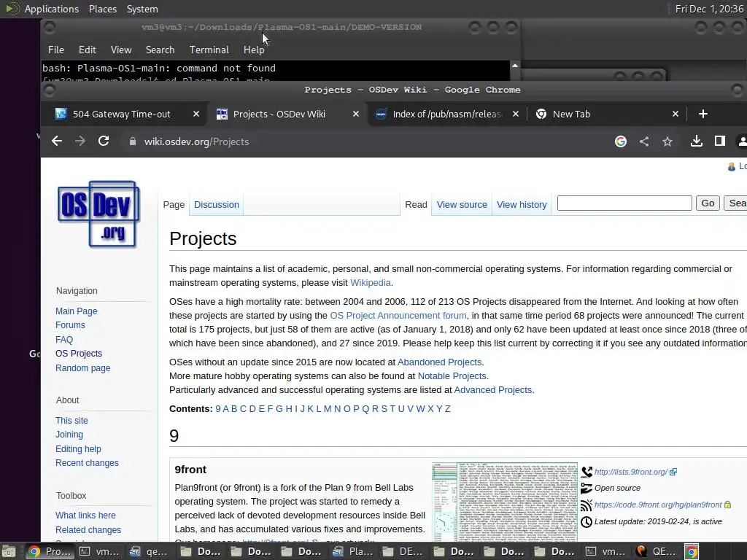Open the Applications menu in top panel
This screenshot has height=560, width=747.
pyautogui.click(x=52, y=9)
